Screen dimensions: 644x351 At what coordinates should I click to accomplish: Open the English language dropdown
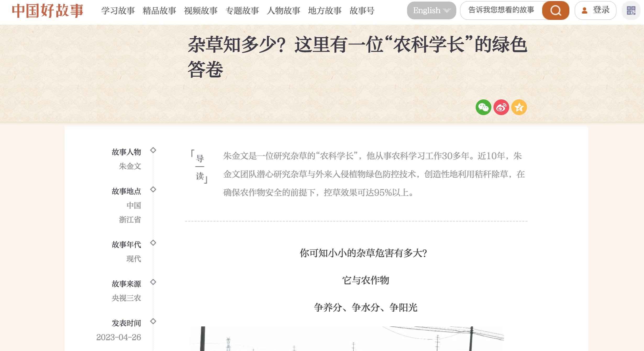click(x=431, y=10)
